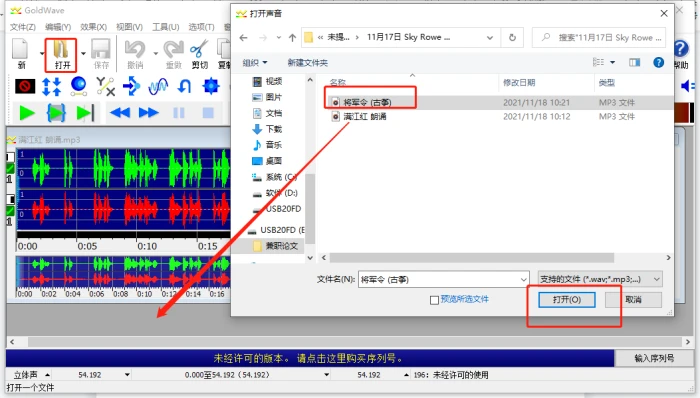Select the 文档 folder in sidebar
The height and width of the screenshot is (398, 700).
[x=268, y=113]
